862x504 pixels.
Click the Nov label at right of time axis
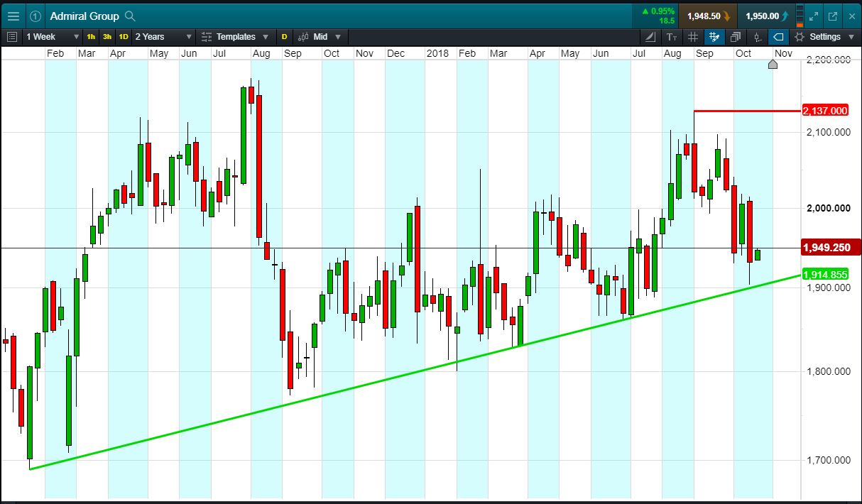[782, 53]
